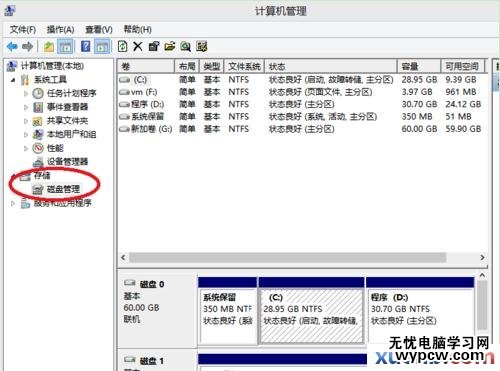Click the Up one level folder icon
The height and width of the screenshot is (371, 500).
[x=49, y=46]
